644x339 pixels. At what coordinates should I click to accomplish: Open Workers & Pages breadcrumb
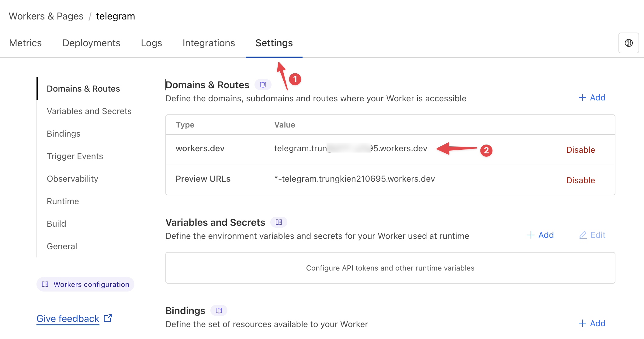46,16
